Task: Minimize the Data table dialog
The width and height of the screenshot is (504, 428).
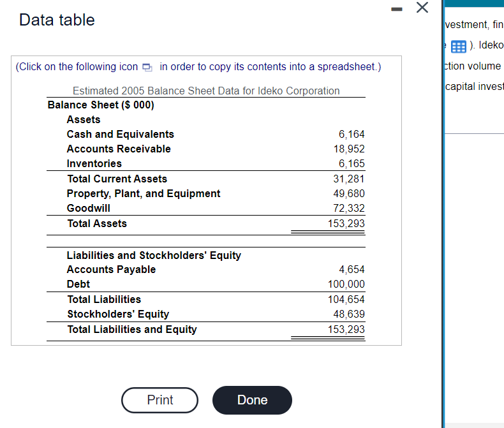Action: [397, 9]
